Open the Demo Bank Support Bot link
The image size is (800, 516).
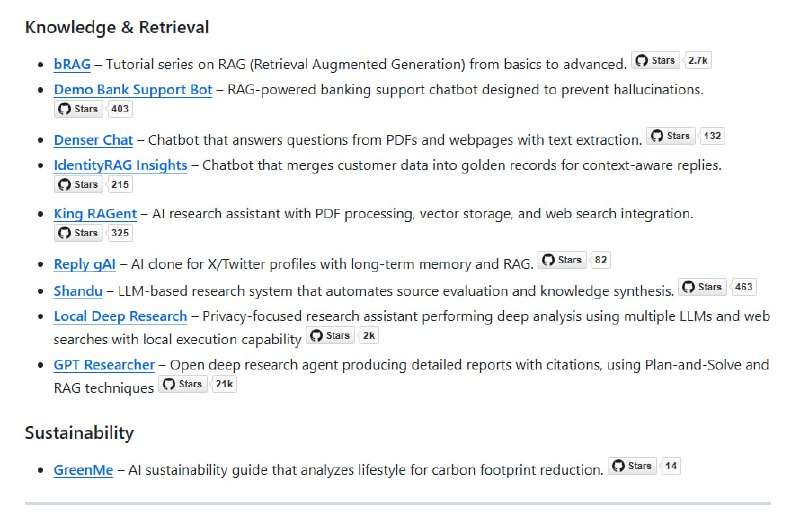pos(133,89)
